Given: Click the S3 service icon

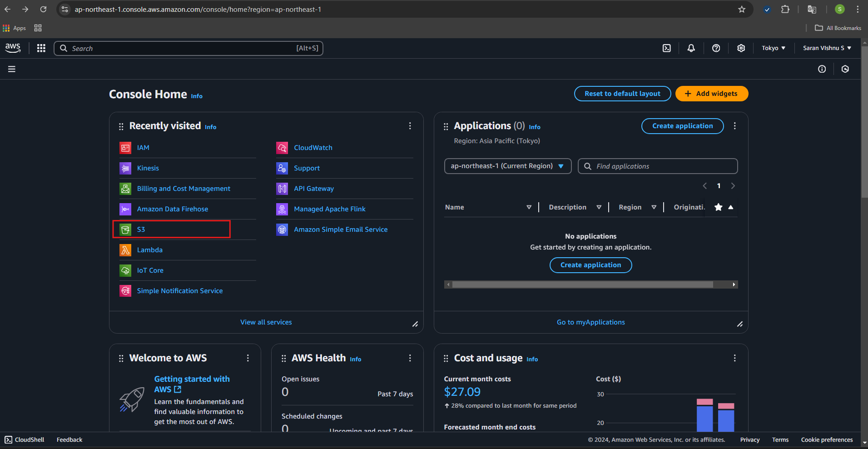Looking at the screenshot, I should (125, 229).
